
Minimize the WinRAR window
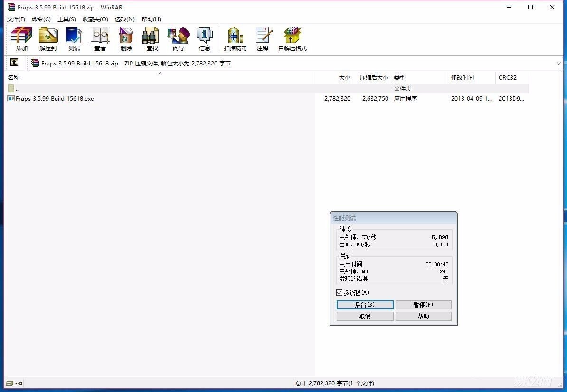[509, 7]
